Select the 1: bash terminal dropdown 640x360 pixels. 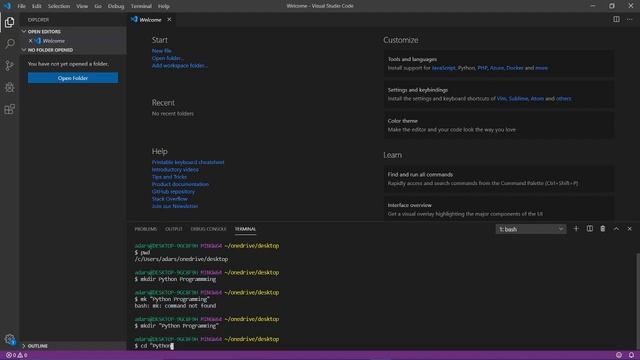click(531, 229)
